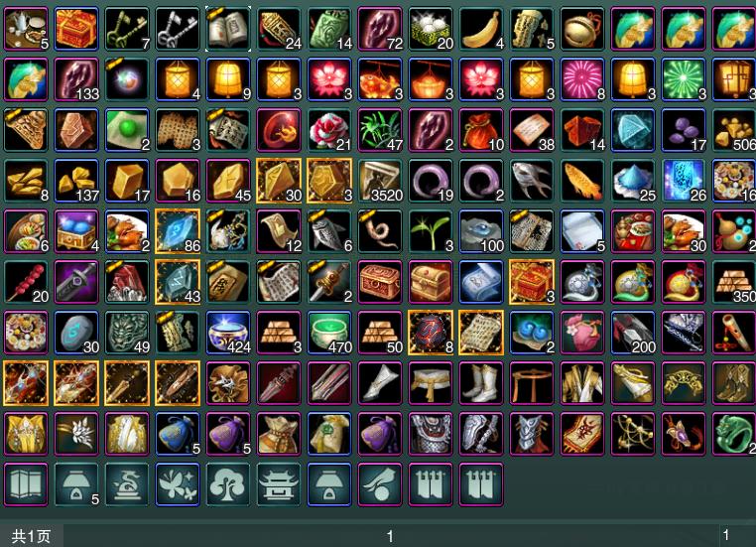Click the page number 1 bar
The height and width of the screenshot is (547, 756).
pyautogui.click(x=391, y=536)
